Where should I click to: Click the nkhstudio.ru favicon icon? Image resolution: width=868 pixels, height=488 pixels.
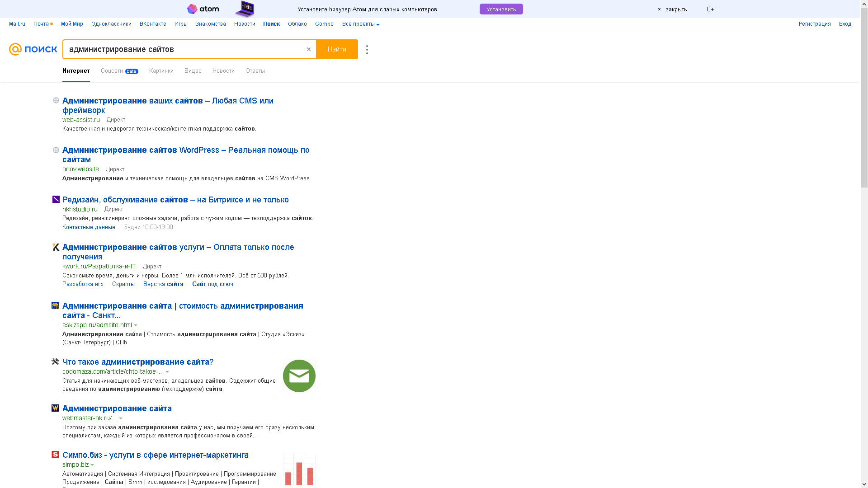click(x=56, y=199)
